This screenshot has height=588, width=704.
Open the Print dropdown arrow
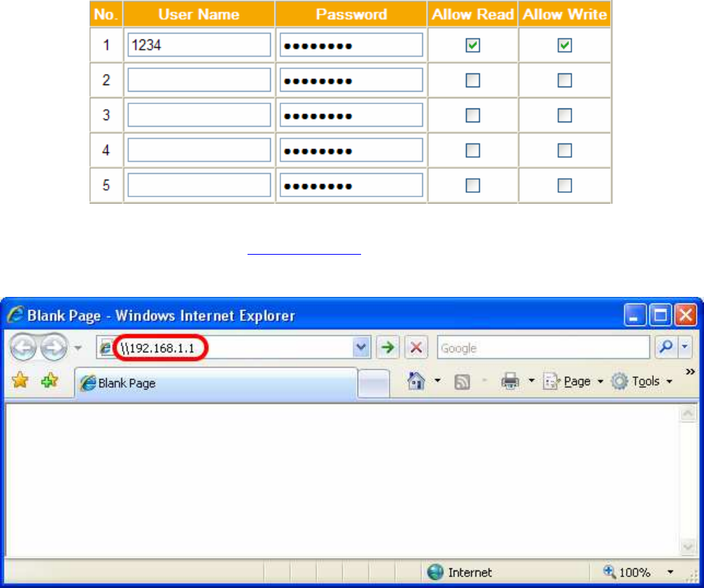coord(531,381)
